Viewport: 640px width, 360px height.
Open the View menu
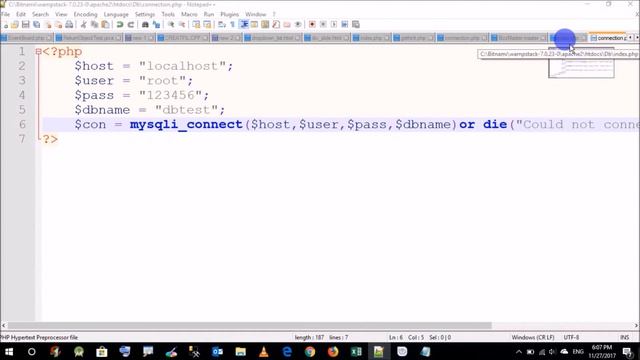pos(61,14)
